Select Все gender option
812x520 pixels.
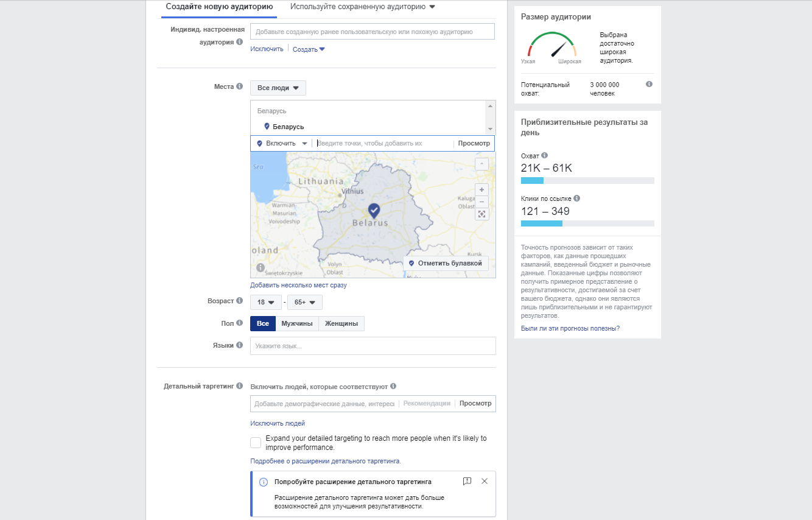263,323
